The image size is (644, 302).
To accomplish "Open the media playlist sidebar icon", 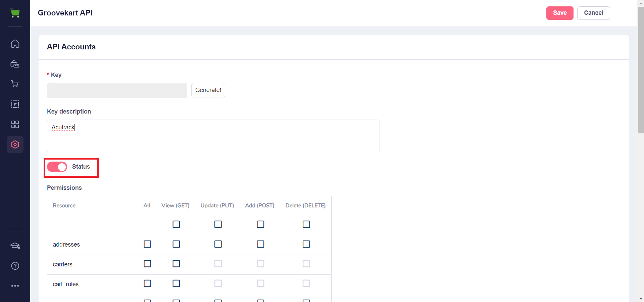I will point(15,104).
